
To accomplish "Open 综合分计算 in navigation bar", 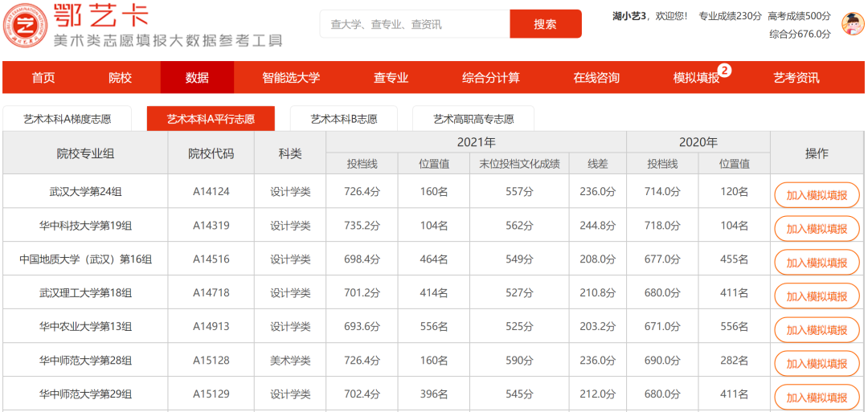I will coord(491,77).
